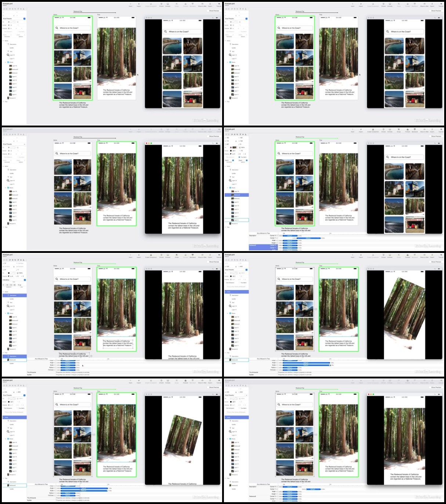Click Show Preview button in Redwood2-highlighted frame

[436, 136]
